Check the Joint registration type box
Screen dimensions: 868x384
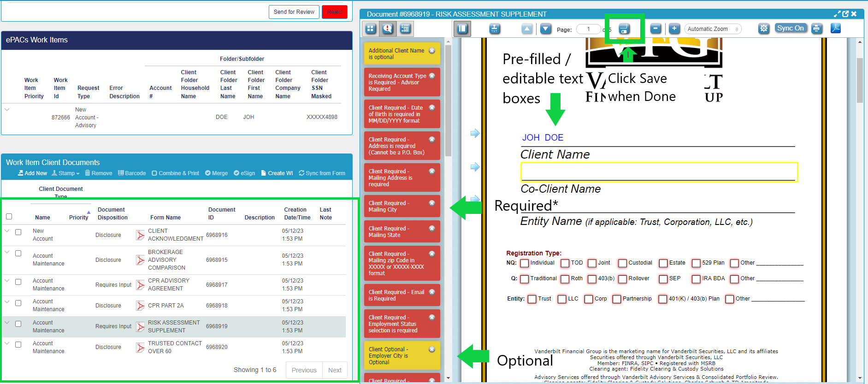592,263
